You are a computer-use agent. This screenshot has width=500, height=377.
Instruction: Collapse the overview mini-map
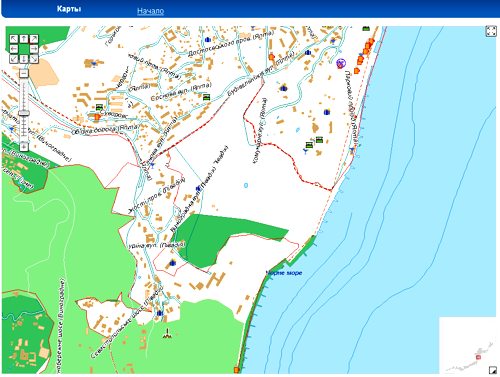(492, 369)
